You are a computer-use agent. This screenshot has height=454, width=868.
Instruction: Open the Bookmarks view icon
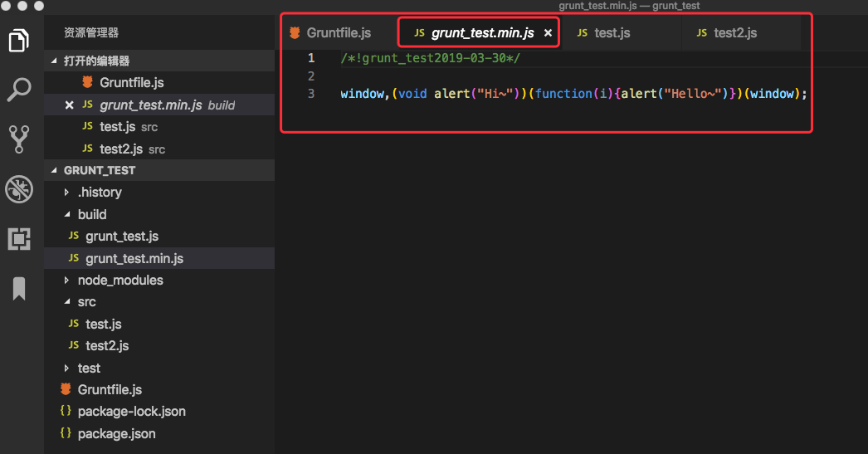[19, 289]
